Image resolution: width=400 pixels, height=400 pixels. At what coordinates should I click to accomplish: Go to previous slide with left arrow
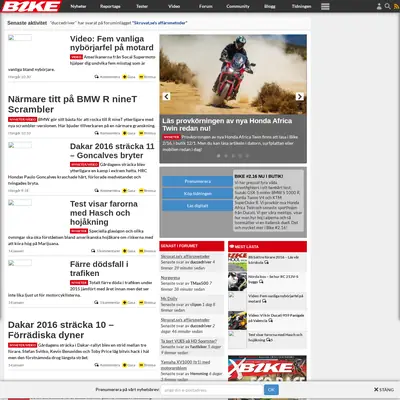[x=166, y=96]
